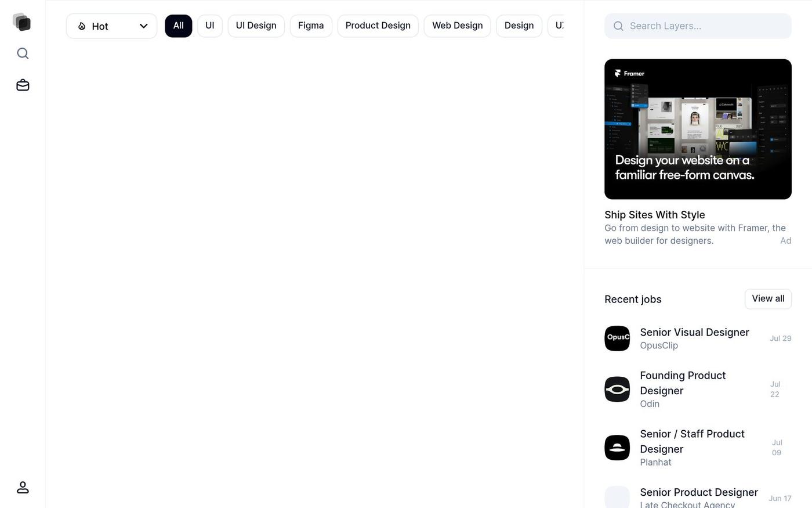The width and height of the screenshot is (812, 508).
Task: Filter by Web Design tag
Action: [457, 26]
